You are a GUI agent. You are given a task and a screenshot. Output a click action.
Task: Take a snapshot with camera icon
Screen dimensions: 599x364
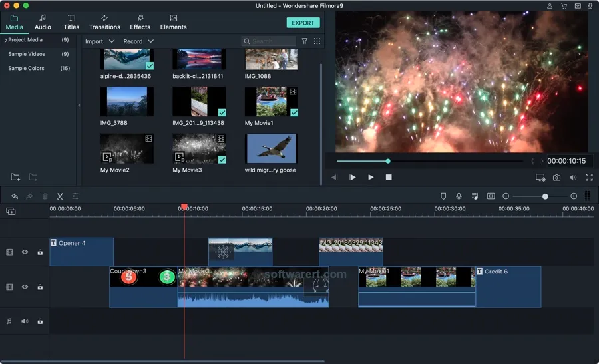click(556, 178)
